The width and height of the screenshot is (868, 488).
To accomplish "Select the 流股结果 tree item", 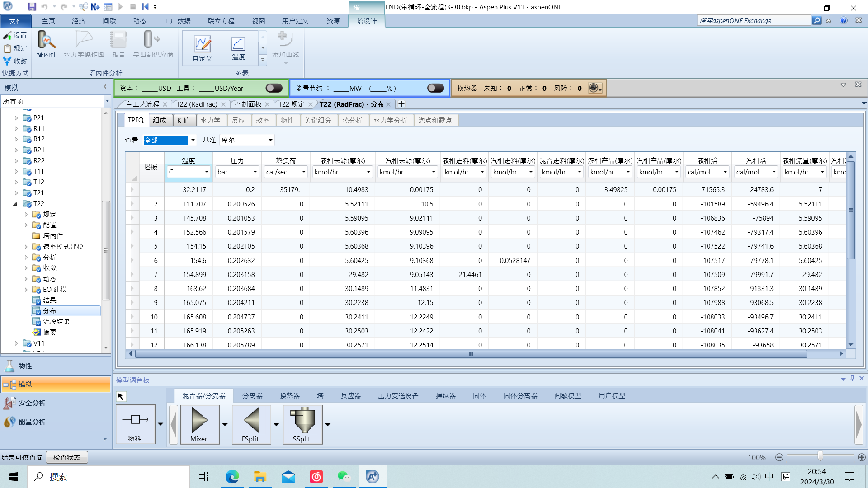I will pyautogui.click(x=56, y=322).
